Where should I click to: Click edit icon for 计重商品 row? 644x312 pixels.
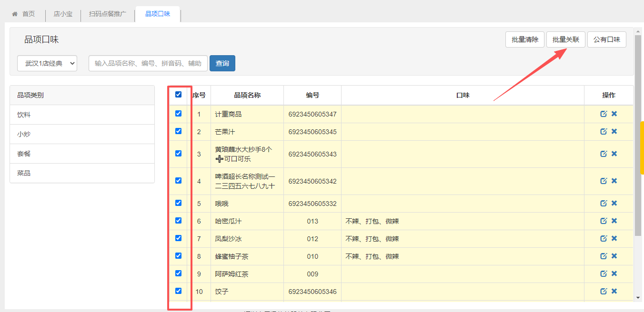[604, 114]
